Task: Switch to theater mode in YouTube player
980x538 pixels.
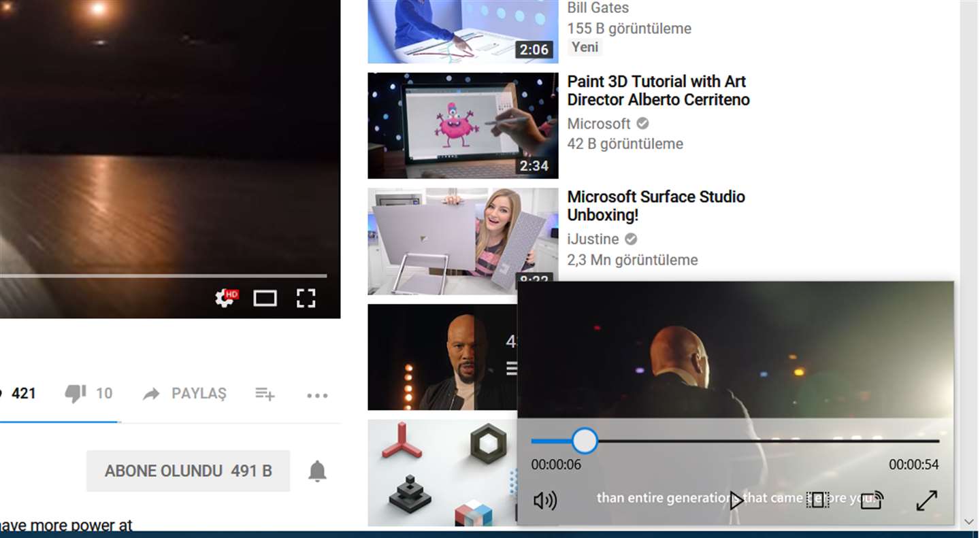Action: (x=265, y=298)
